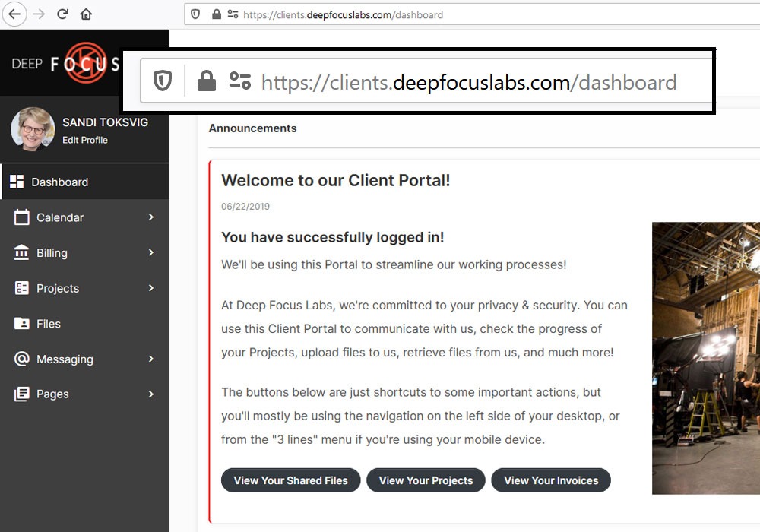Click the Messaging at-sign icon

(22, 359)
